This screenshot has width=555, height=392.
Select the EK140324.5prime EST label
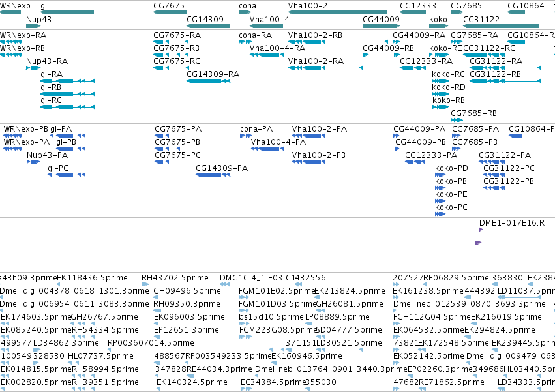(192, 382)
